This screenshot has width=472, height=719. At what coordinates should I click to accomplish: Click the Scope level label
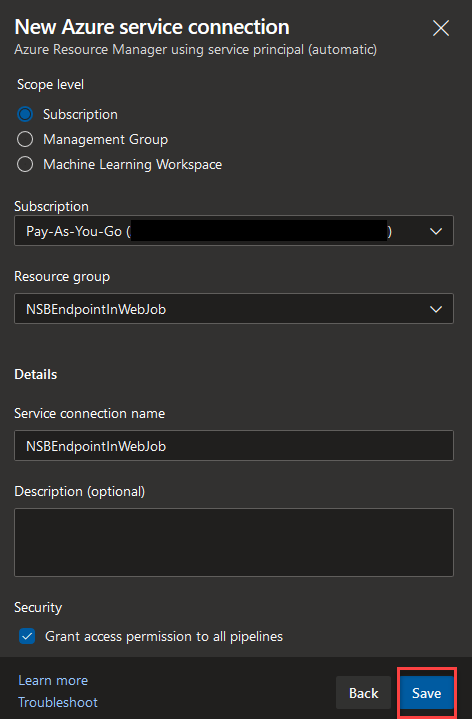pyautogui.click(x=50, y=85)
